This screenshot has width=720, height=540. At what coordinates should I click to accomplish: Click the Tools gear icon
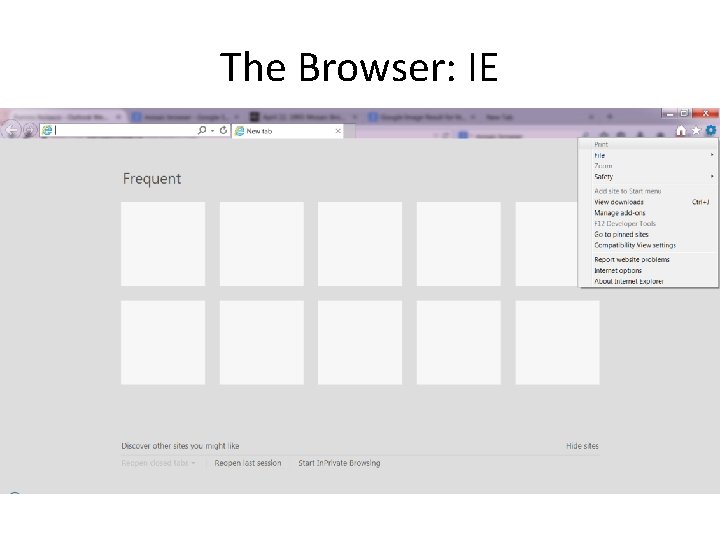(x=711, y=130)
